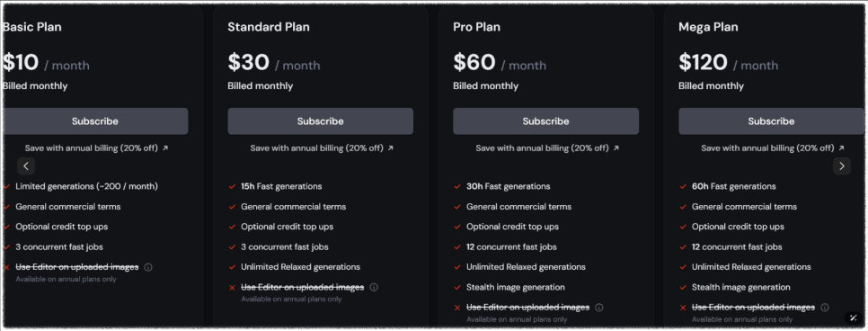
Task: Click the left carousel arrow
Action: point(26,165)
